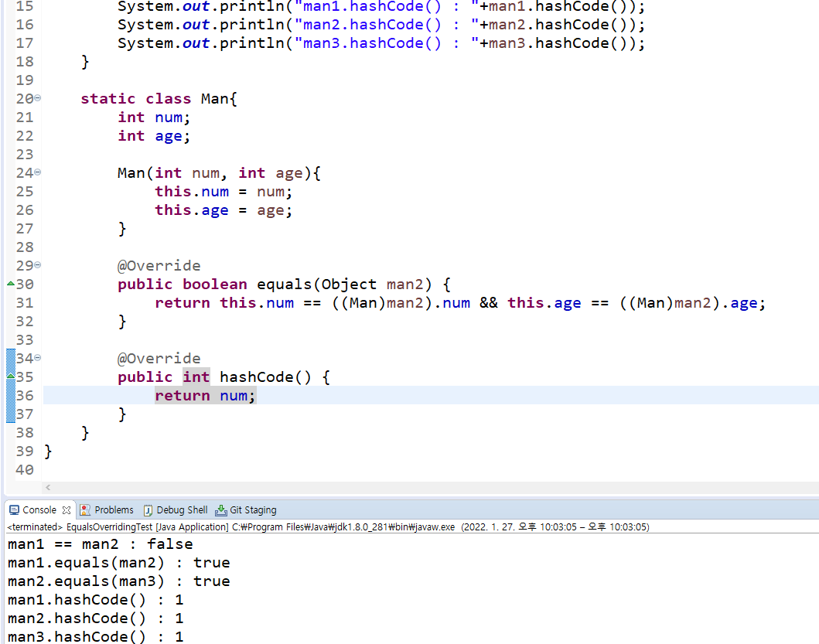Collapse the Man class fold at line 20
Viewport: 819px width, 644px height.
tap(38, 98)
